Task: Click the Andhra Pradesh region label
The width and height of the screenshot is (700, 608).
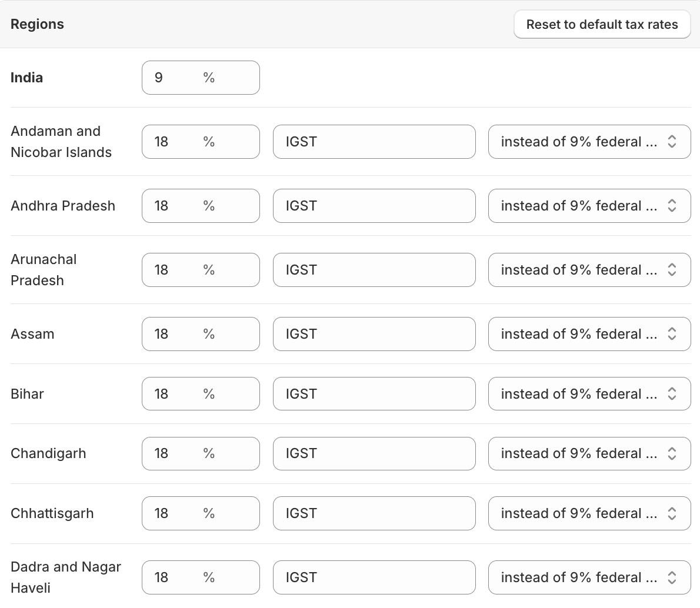Action: (63, 206)
